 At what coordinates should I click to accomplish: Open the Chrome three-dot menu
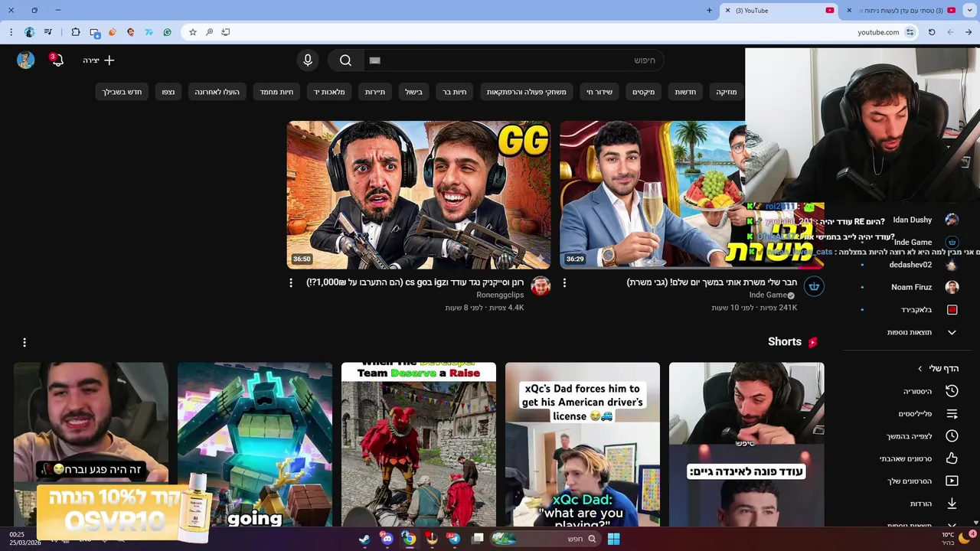pos(11,32)
